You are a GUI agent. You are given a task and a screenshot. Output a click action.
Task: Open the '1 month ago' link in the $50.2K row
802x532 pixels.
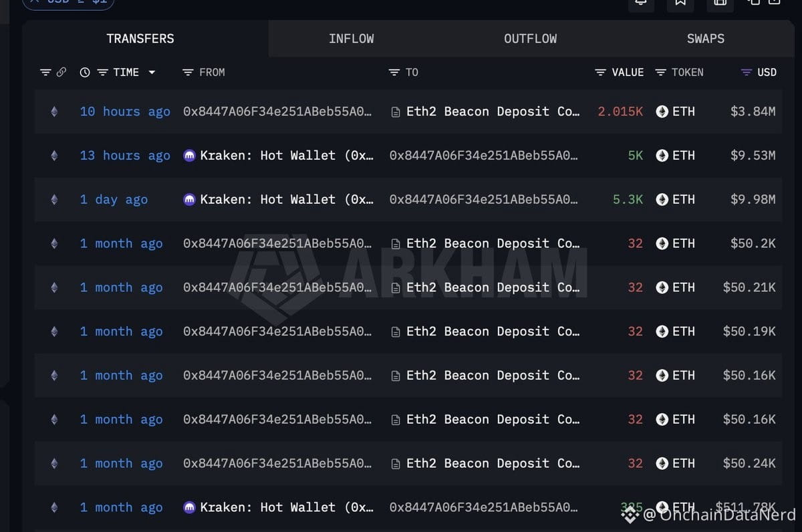coord(121,244)
